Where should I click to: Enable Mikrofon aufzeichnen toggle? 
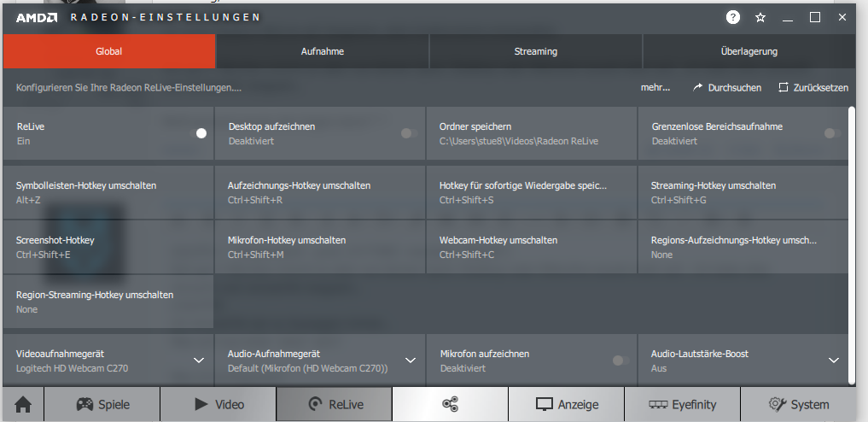click(621, 360)
